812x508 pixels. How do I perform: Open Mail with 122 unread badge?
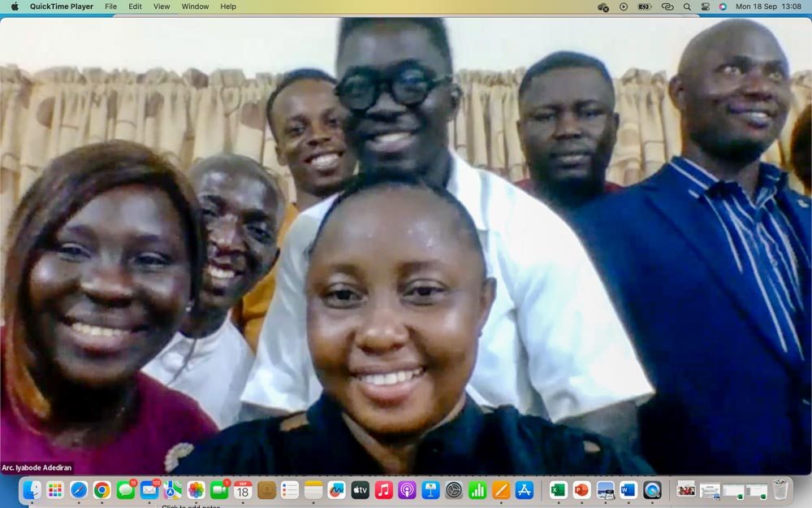(x=149, y=490)
